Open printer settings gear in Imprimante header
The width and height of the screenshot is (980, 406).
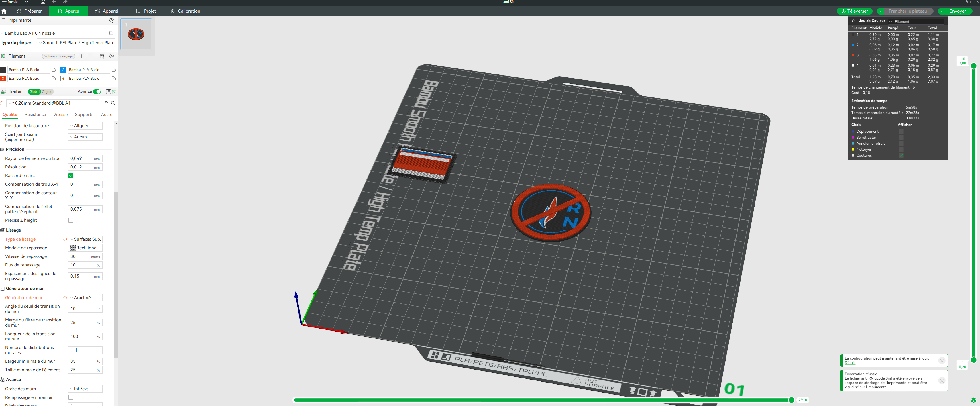click(x=111, y=21)
